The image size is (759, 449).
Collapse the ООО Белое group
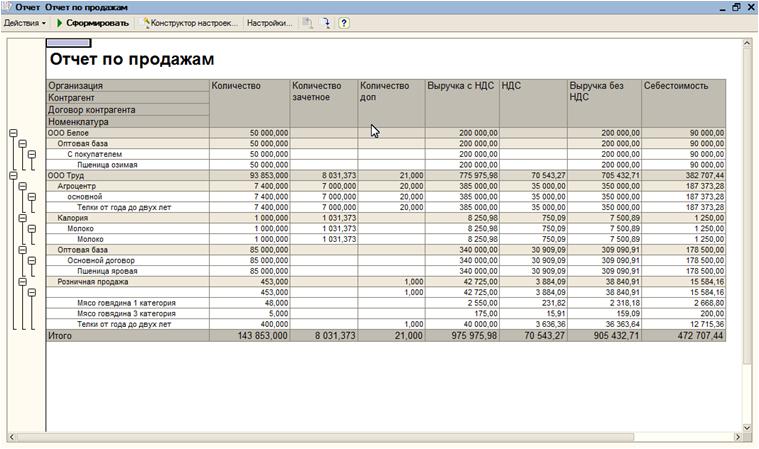click(13, 133)
